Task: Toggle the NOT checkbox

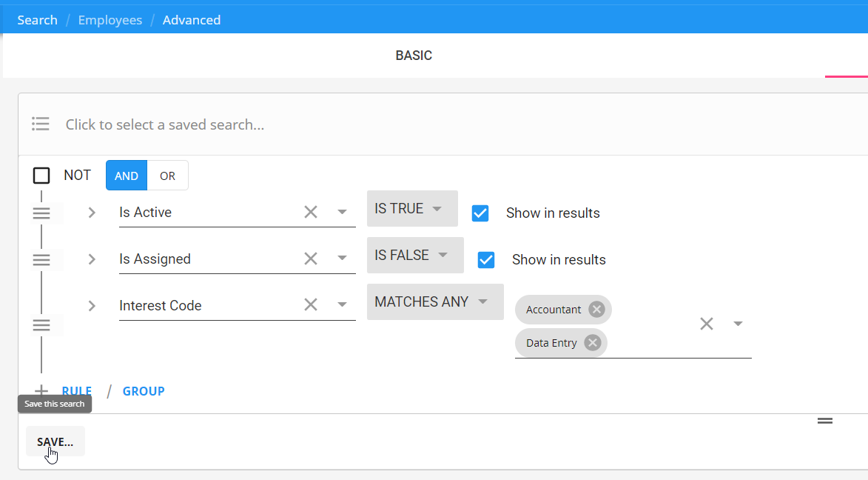Action: click(x=41, y=176)
